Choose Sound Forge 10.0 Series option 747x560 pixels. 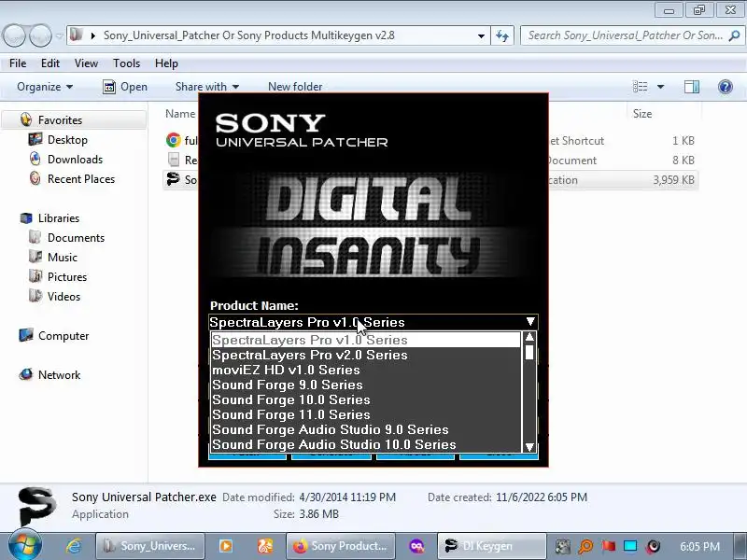(x=366, y=399)
